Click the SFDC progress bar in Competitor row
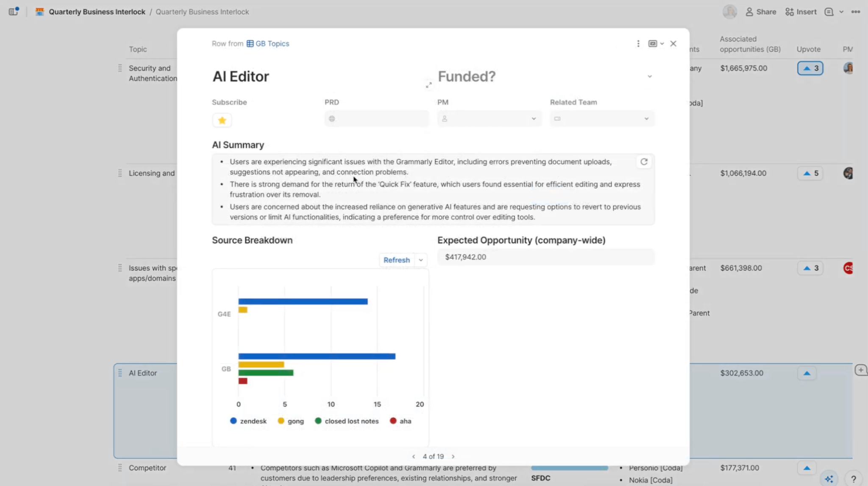868x486 pixels. coord(570,468)
